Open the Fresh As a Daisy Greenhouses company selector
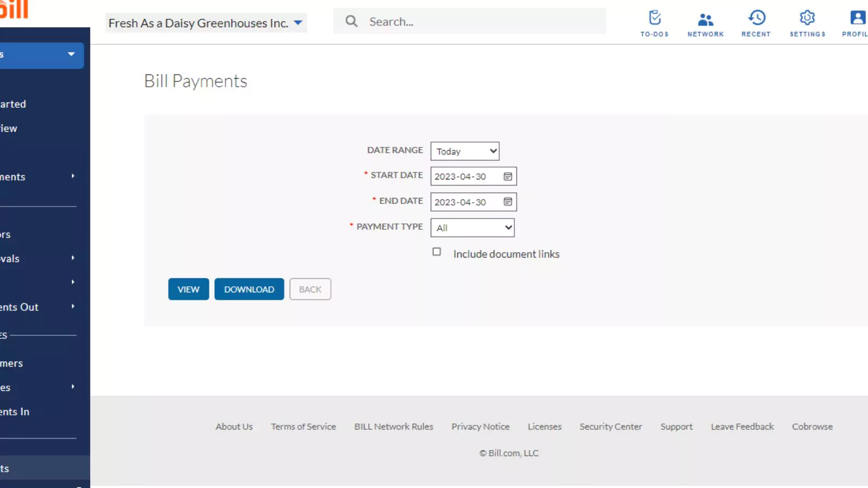The width and height of the screenshot is (868, 488). point(206,23)
